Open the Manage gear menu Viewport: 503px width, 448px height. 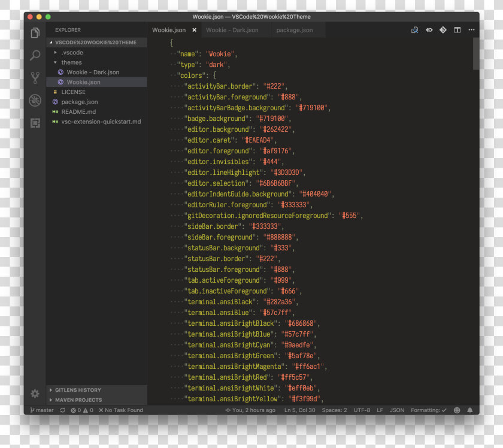coord(35,393)
